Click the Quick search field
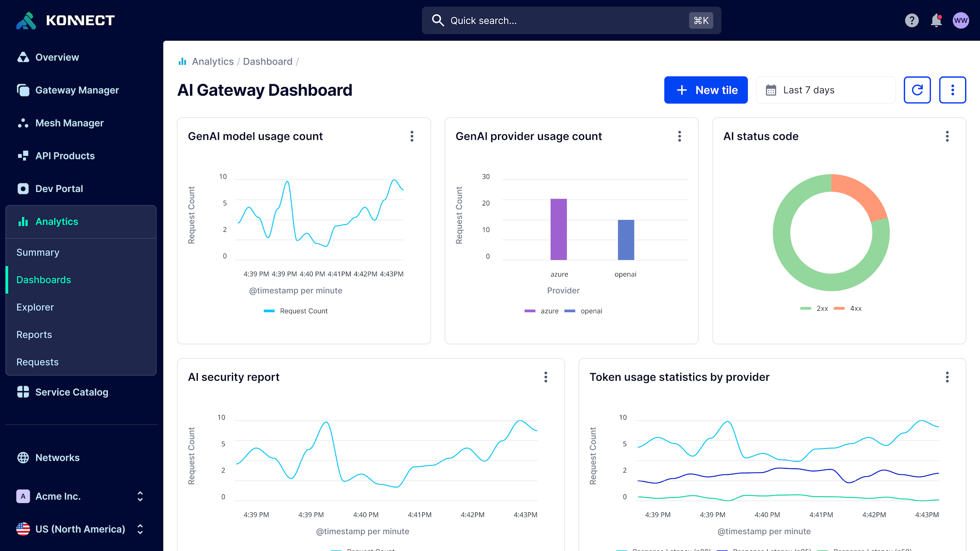This screenshot has height=551, width=980. 571,20
